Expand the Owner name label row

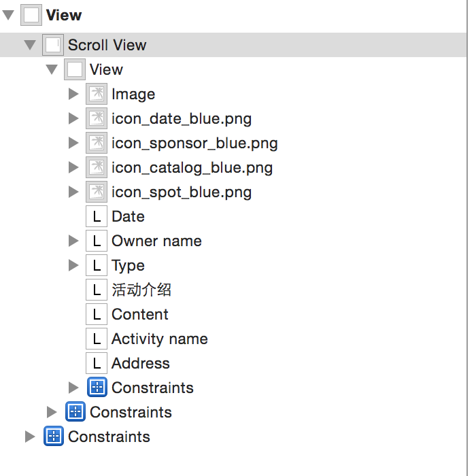[x=73, y=241]
